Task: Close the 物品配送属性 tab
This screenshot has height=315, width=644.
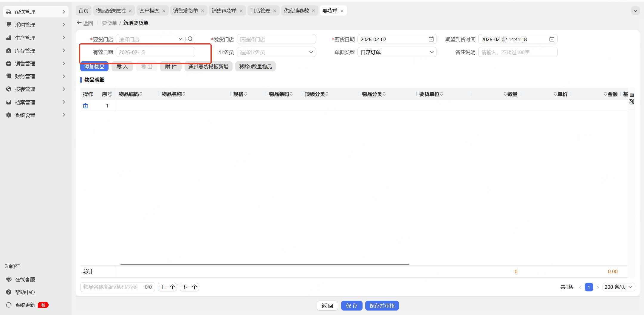Action: pos(130,11)
